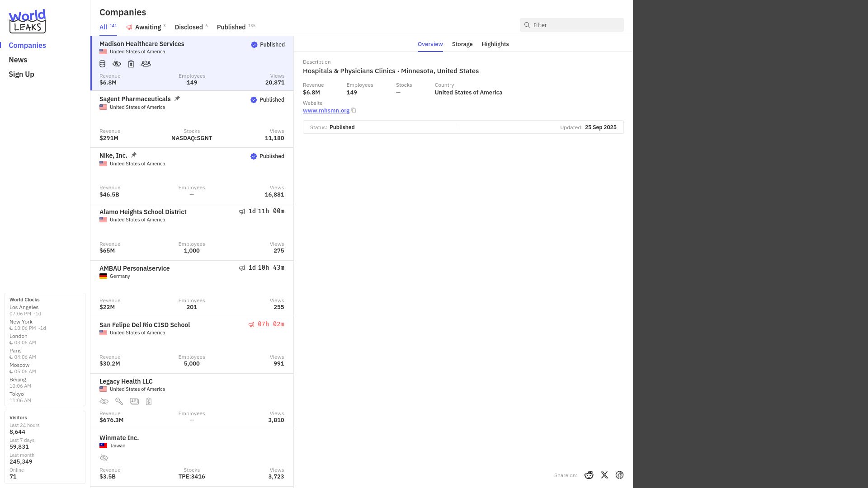Open the Highlights tab
The width and height of the screenshot is (868, 488).
tap(495, 44)
